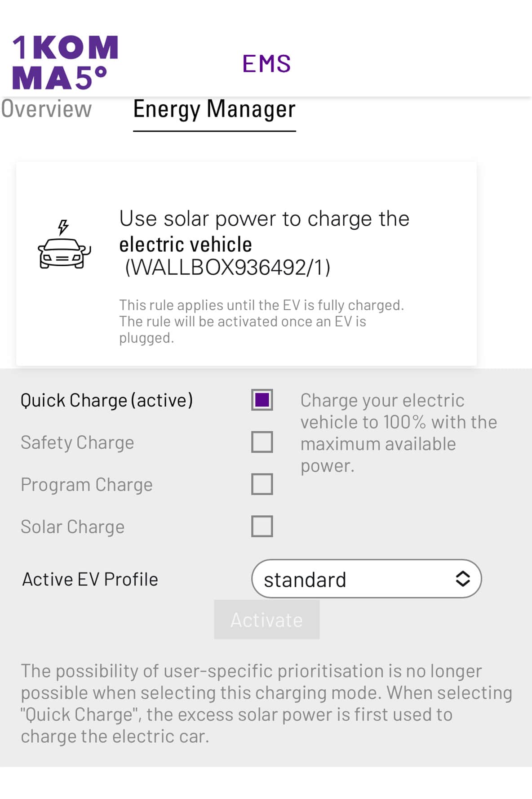Image resolution: width=532 pixels, height=799 pixels.
Task: Click the Program Charge label
Action: [87, 485]
